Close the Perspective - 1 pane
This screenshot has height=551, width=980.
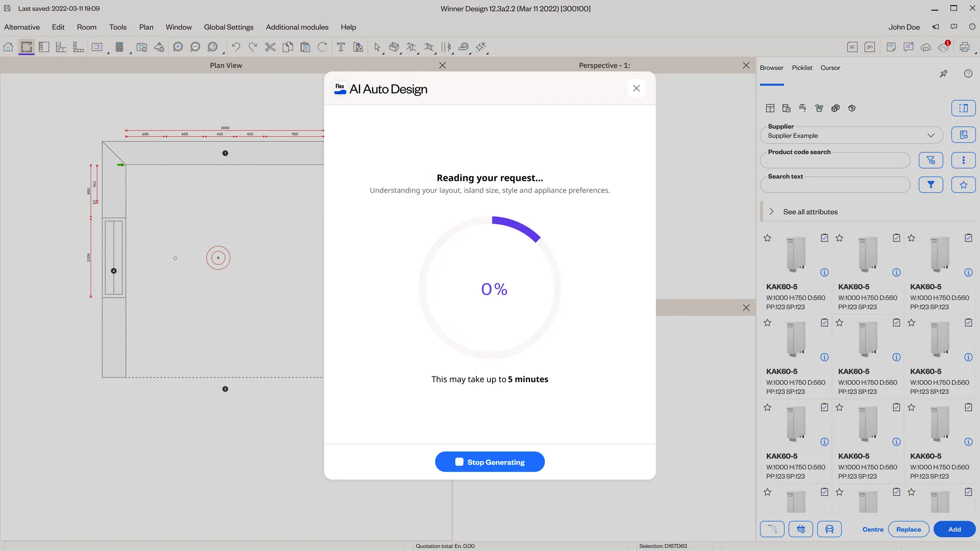746,65
